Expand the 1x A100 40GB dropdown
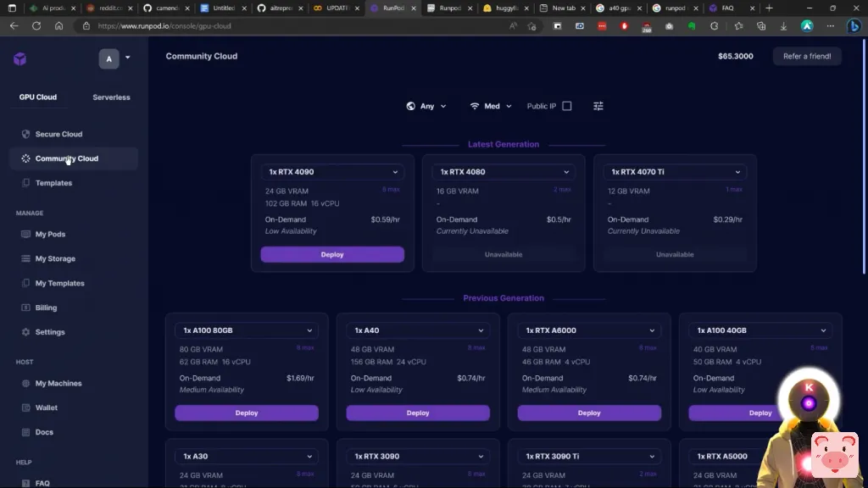This screenshot has width=868, height=488. 760,330
